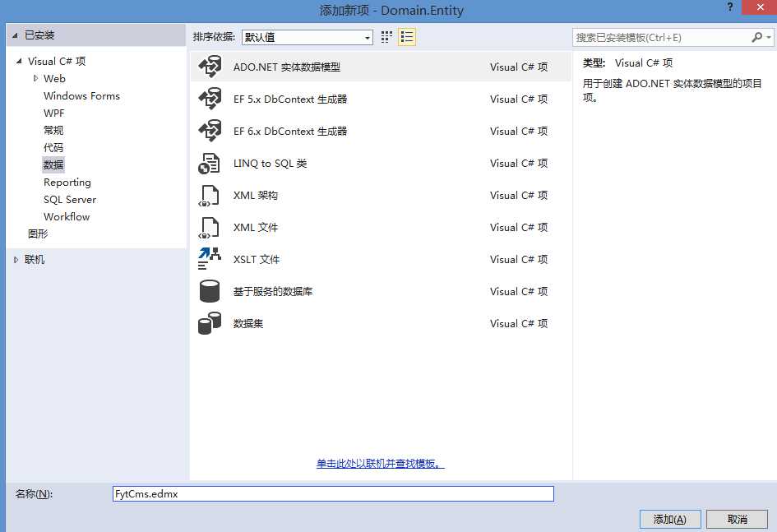Select the 联机 online label
The image size is (777, 532).
[35, 260]
